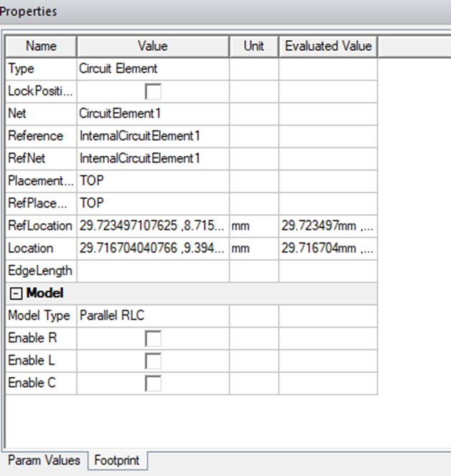451x476 pixels.
Task: Click the Unit column header
Action: point(254,46)
